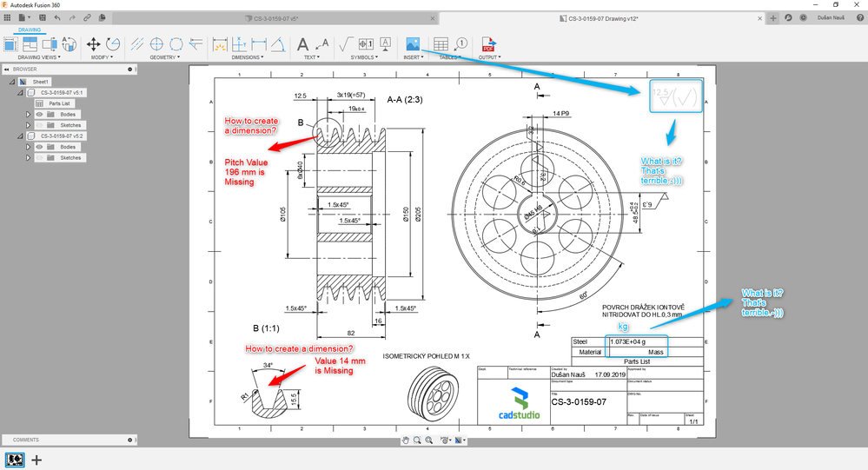The image size is (868, 470).
Task: Close the CS-3-0159-07 Drawing v12 tab
Action: tap(759, 18)
